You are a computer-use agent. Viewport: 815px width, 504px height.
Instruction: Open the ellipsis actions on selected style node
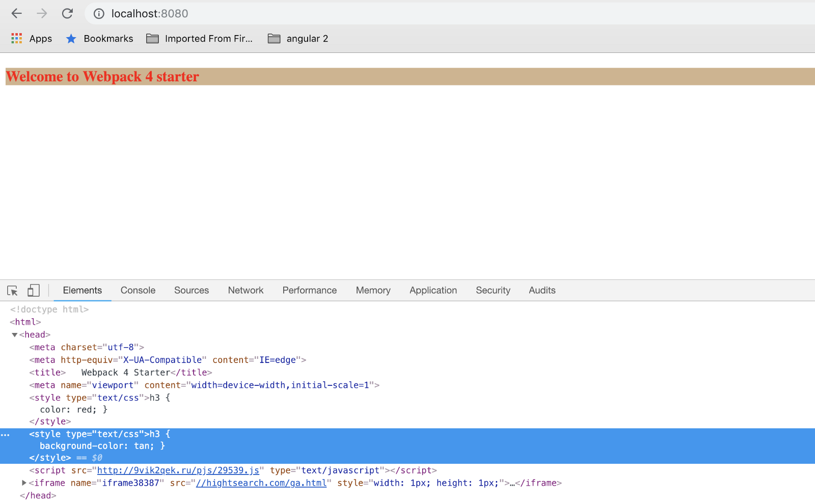pos(6,435)
